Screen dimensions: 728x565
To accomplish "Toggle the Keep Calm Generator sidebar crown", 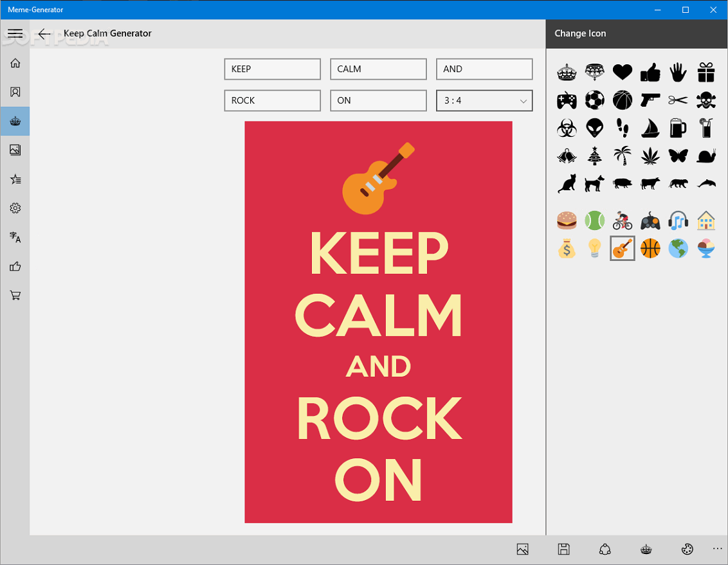I will (x=15, y=121).
